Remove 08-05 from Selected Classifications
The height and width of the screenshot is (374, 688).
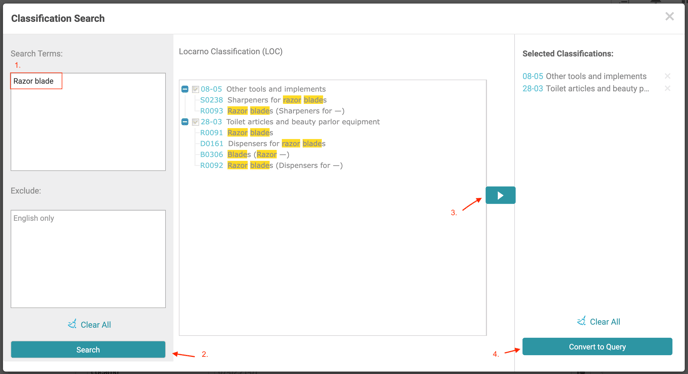[x=667, y=76]
